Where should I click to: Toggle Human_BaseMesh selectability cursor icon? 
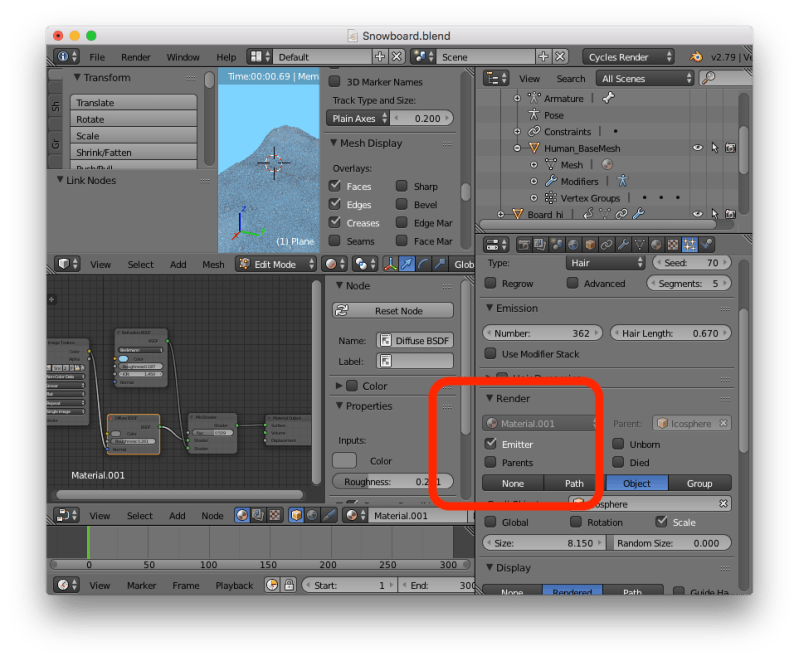714,148
